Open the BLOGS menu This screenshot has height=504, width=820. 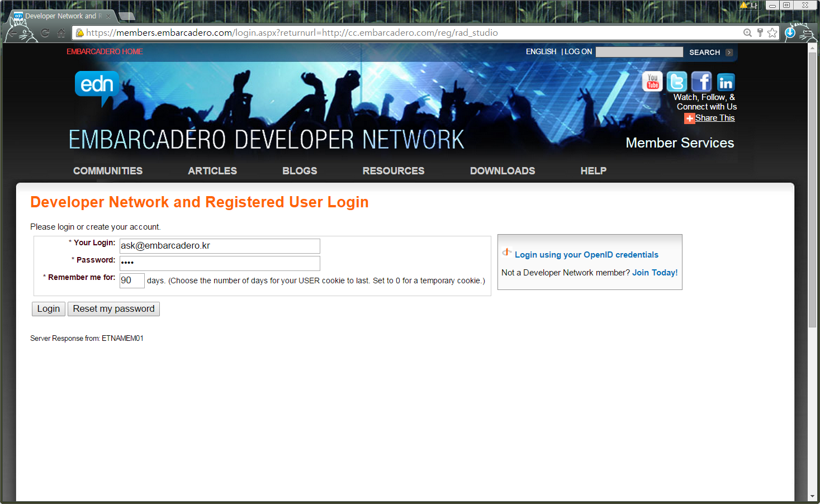(300, 171)
